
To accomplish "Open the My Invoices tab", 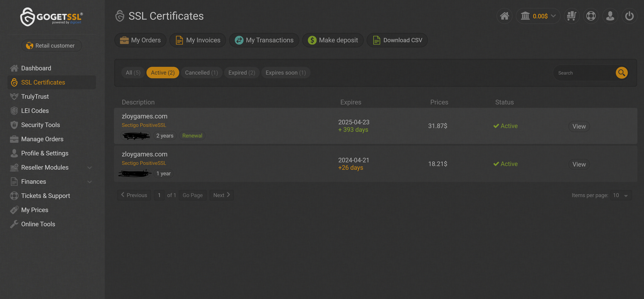I will [197, 40].
